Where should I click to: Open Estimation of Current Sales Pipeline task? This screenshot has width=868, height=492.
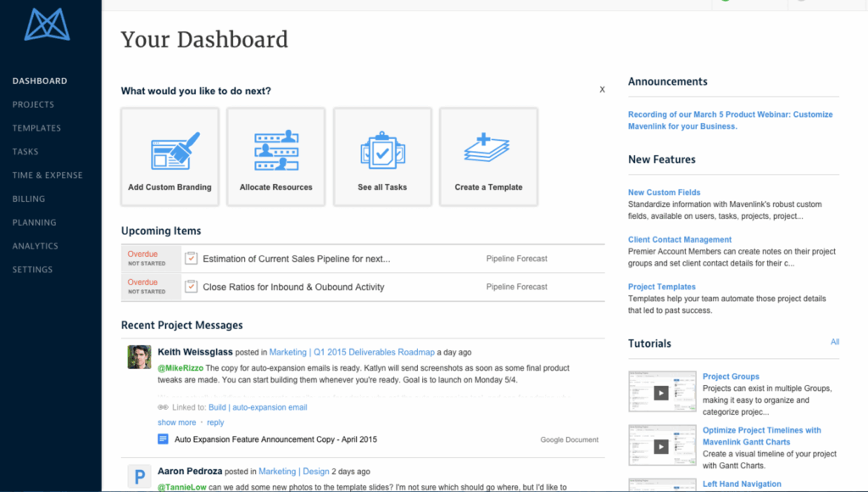pyautogui.click(x=296, y=259)
